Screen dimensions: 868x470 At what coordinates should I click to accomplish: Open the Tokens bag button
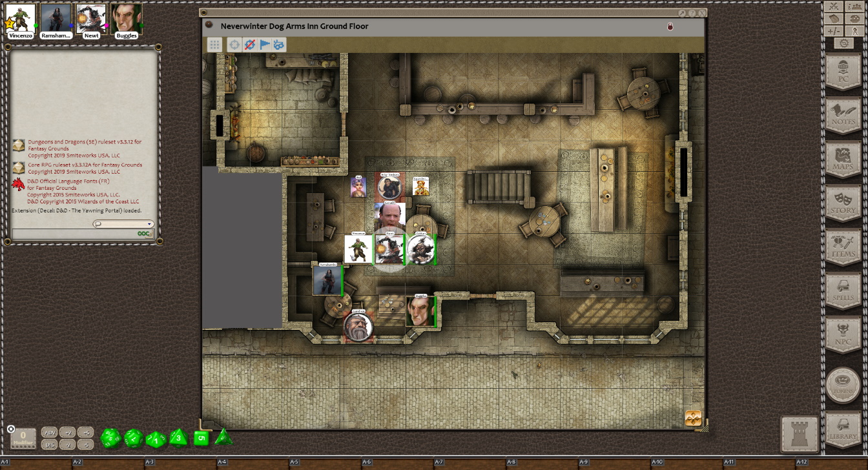843,385
